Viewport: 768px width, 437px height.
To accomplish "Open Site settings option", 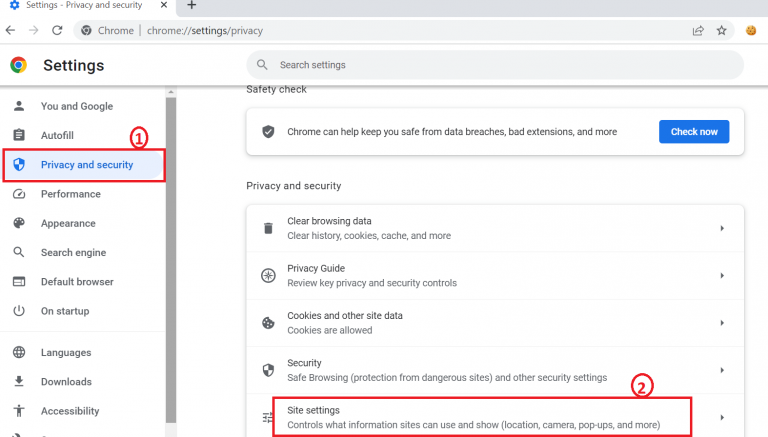I will click(468, 417).
